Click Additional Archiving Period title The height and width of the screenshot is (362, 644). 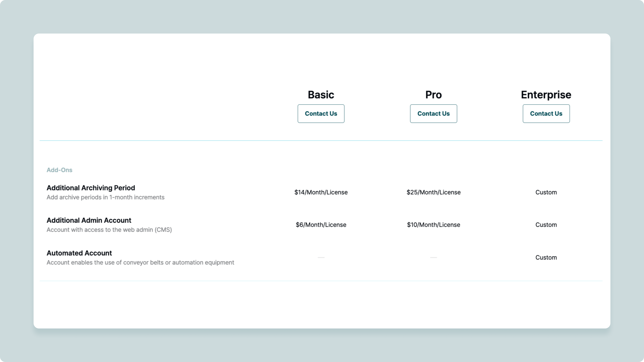[91, 188]
